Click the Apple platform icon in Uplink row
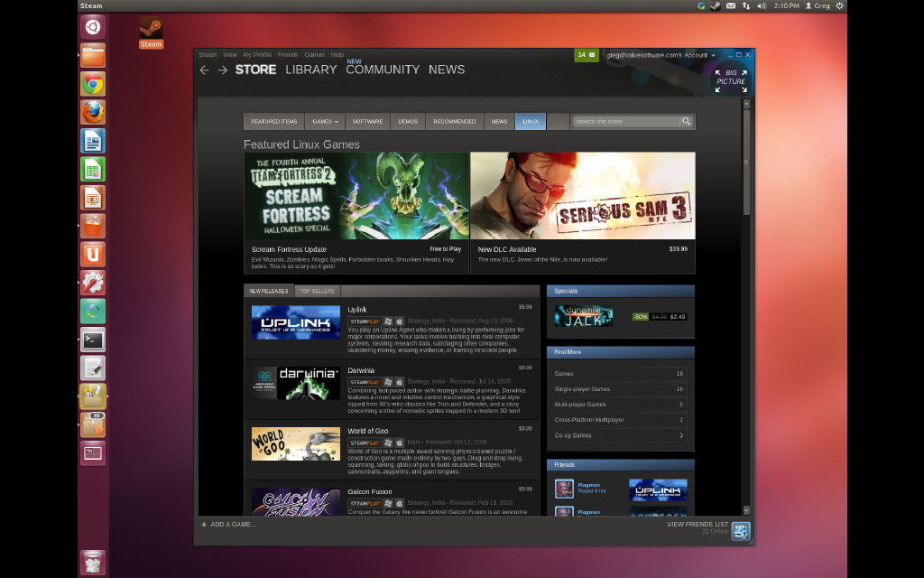The width and height of the screenshot is (924, 578). pos(400,322)
